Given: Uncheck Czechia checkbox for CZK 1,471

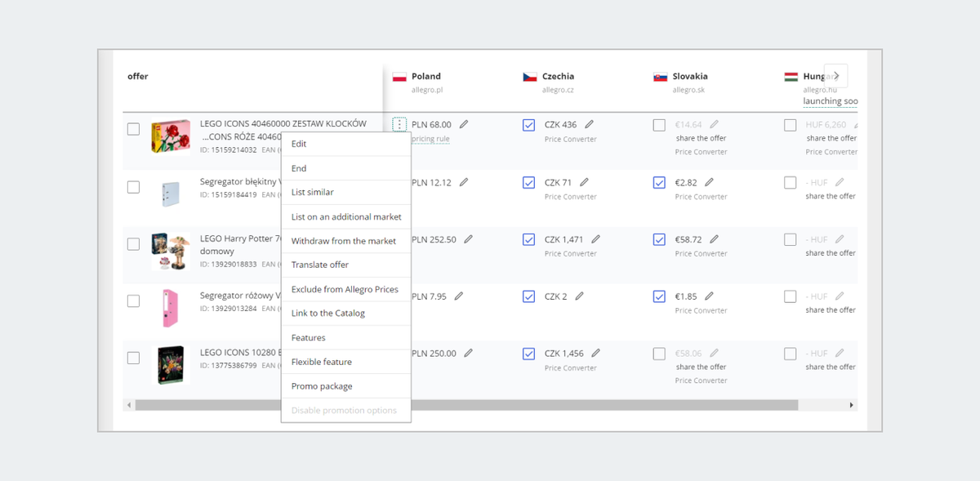Looking at the screenshot, I should tap(528, 239).
